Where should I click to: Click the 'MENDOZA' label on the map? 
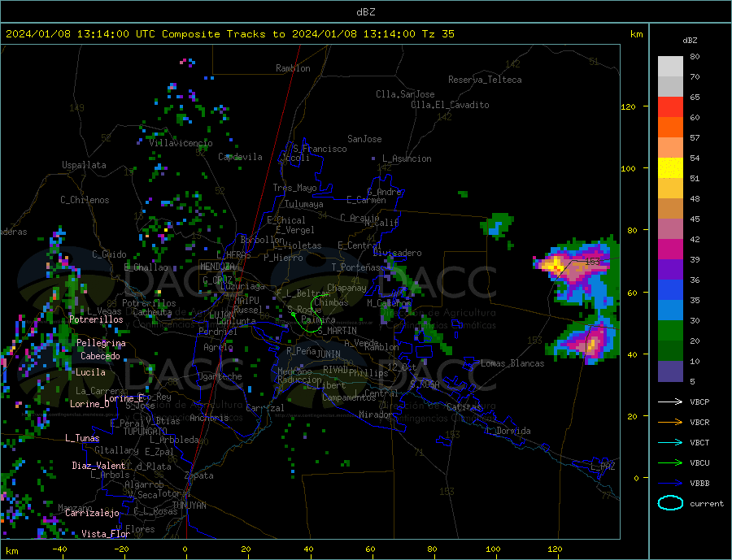(x=219, y=267)
